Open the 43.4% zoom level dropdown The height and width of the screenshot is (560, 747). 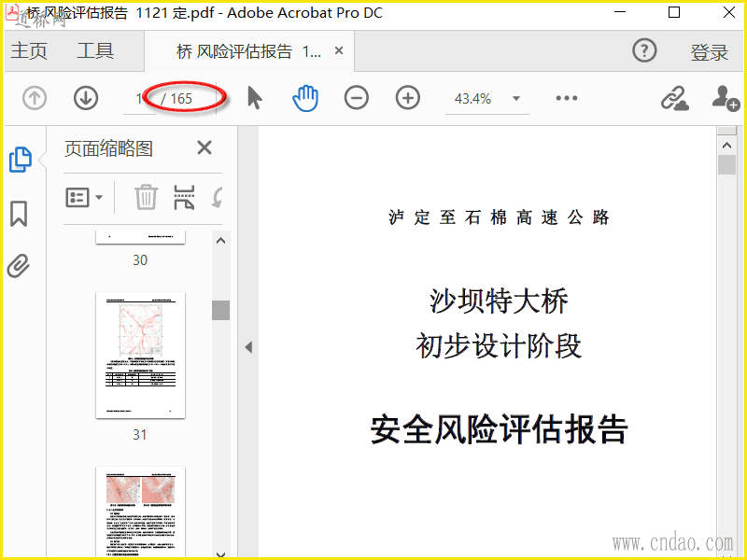516,99
